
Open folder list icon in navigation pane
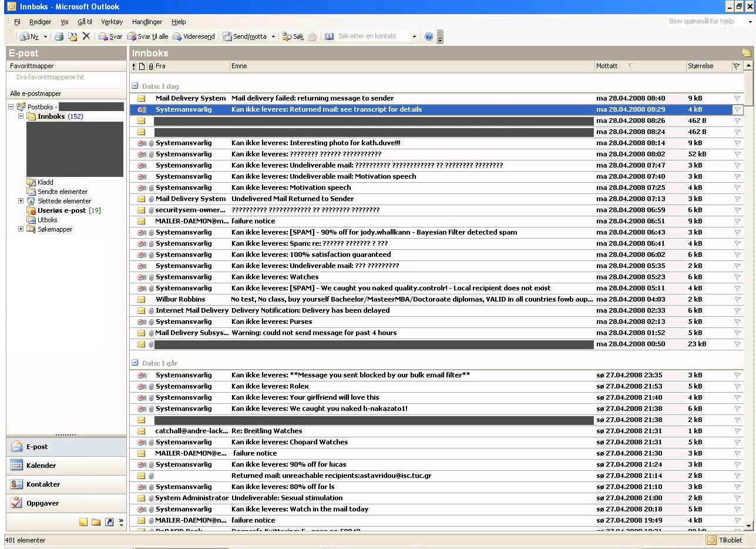tap(96, 522)
